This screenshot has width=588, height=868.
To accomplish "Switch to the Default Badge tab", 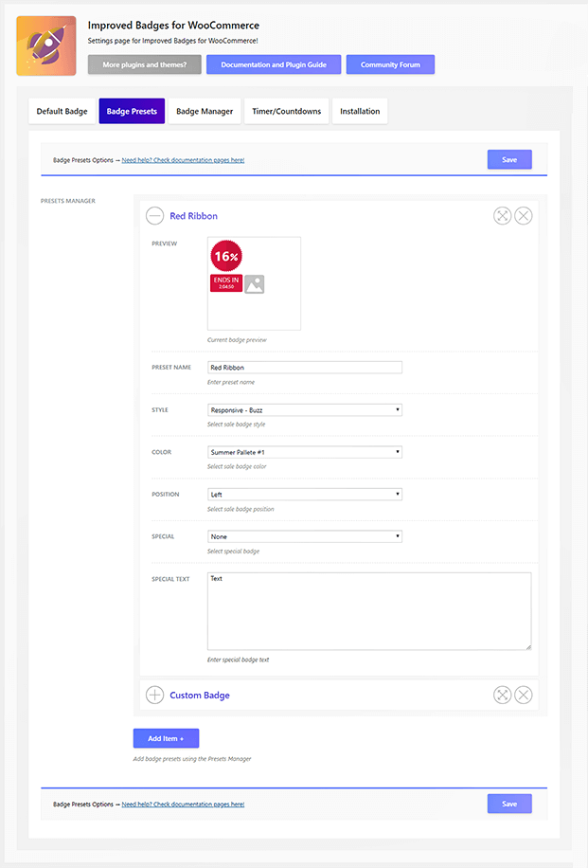I will (62, 112).
